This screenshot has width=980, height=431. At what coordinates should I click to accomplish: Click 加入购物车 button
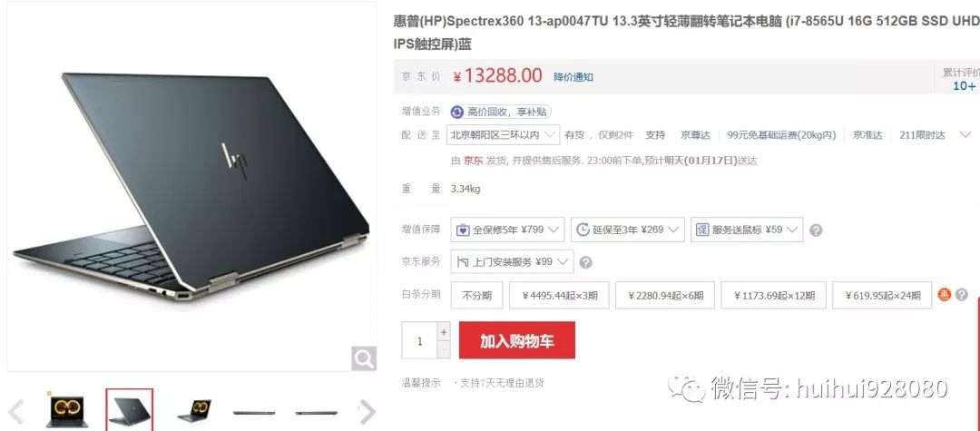(x=517, y=340)
